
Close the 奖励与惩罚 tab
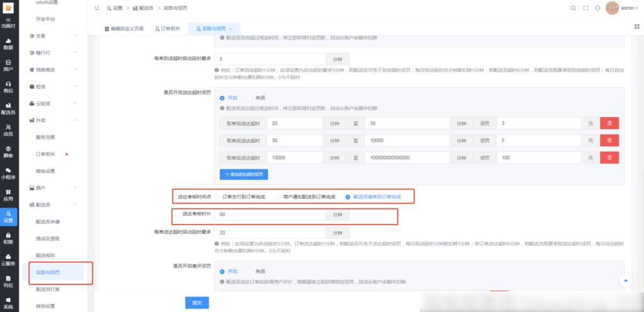[x=231, y=29]
